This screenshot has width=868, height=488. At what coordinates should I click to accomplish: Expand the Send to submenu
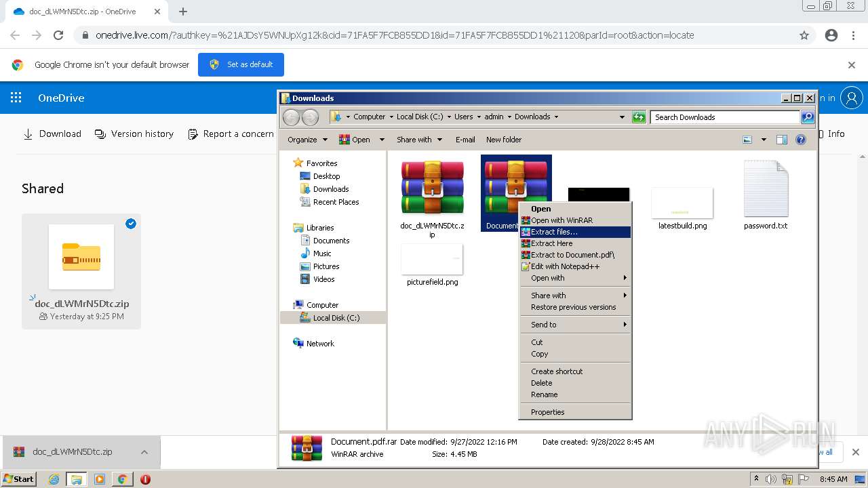575,325
